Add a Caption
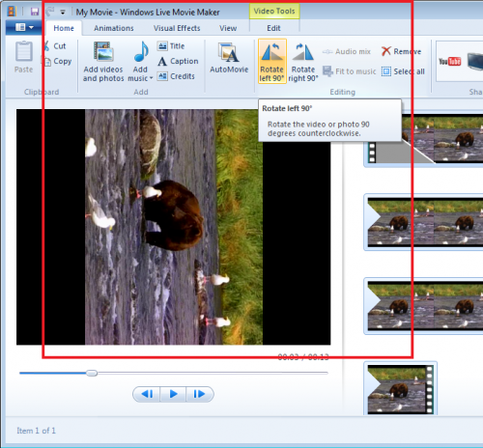The height and width of the screenshot is (448, 483). tap(178, 61)
